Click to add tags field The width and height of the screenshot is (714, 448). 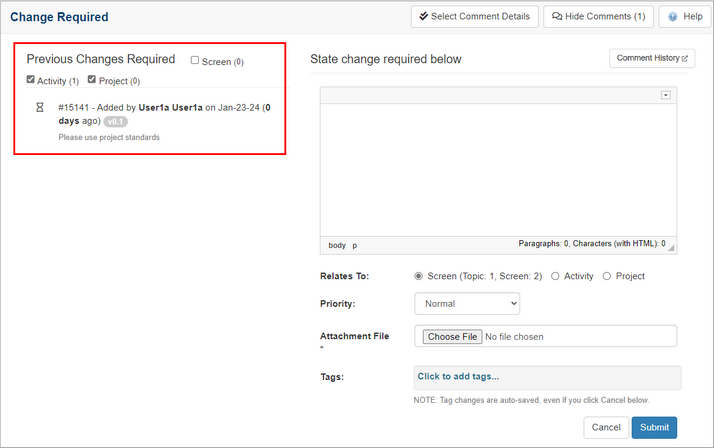pos(547,377)
